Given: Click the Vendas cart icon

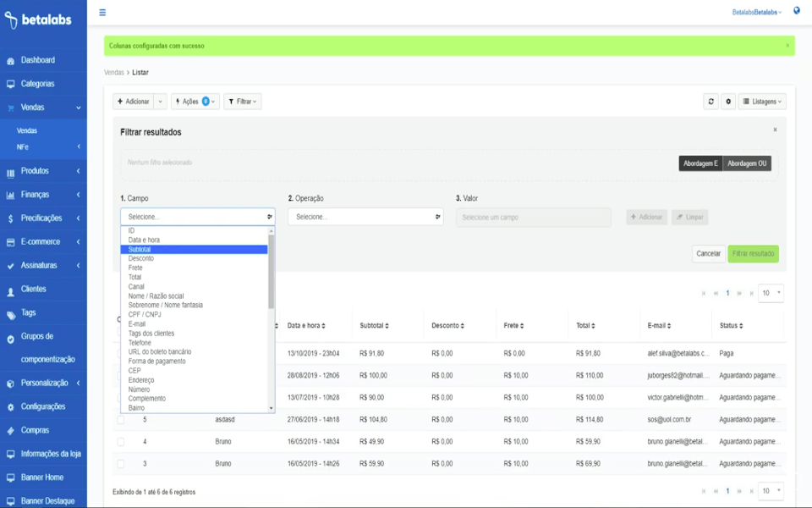Looking at the screenshot, I should pyautogui.click(x=10, y=108).
